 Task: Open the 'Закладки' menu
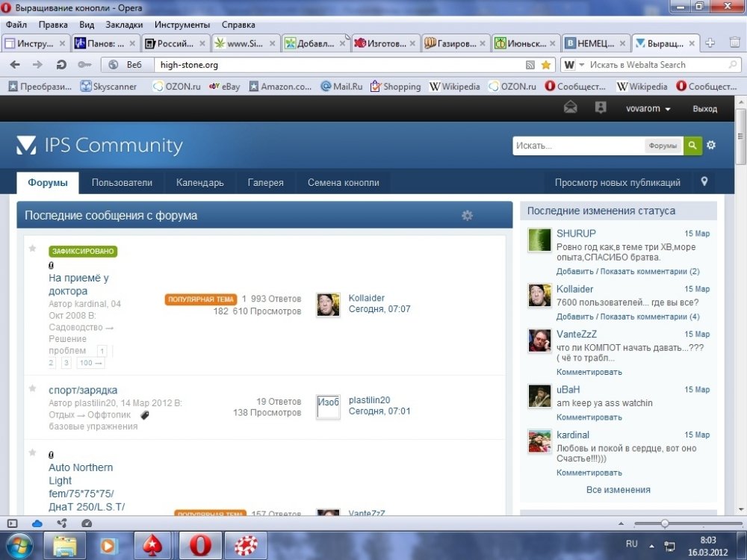[124, 25]
